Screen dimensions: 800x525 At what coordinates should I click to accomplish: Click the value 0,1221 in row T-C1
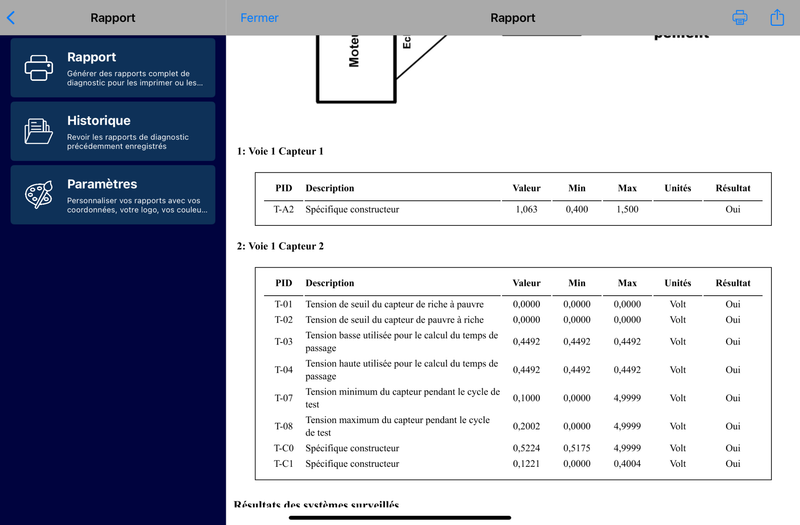[x=527, y=464]
